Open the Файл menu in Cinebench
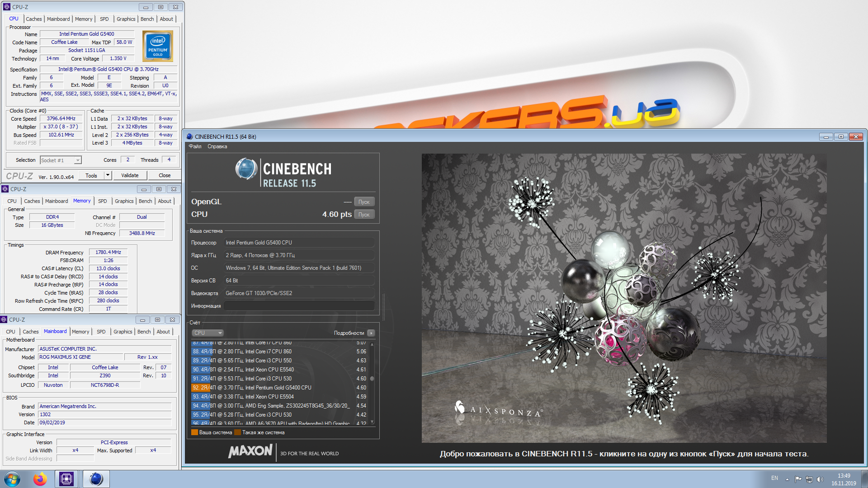Screen dimensions: 868x488 click(x=195, y=146)
